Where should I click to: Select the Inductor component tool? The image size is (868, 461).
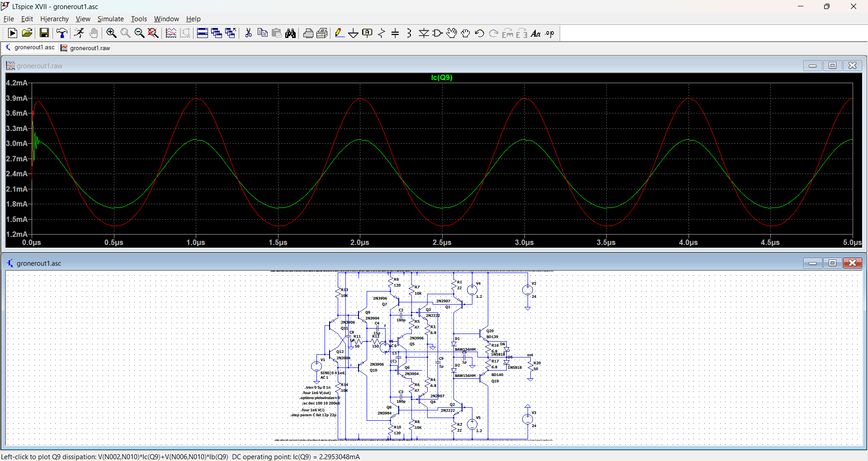coord(409,33)
